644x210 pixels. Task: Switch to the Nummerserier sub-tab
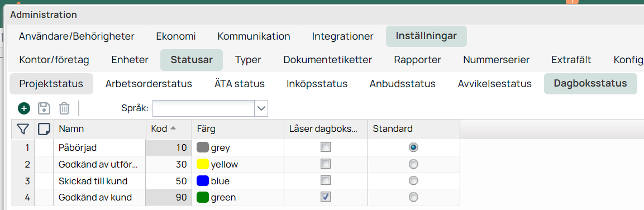(496, 60)
